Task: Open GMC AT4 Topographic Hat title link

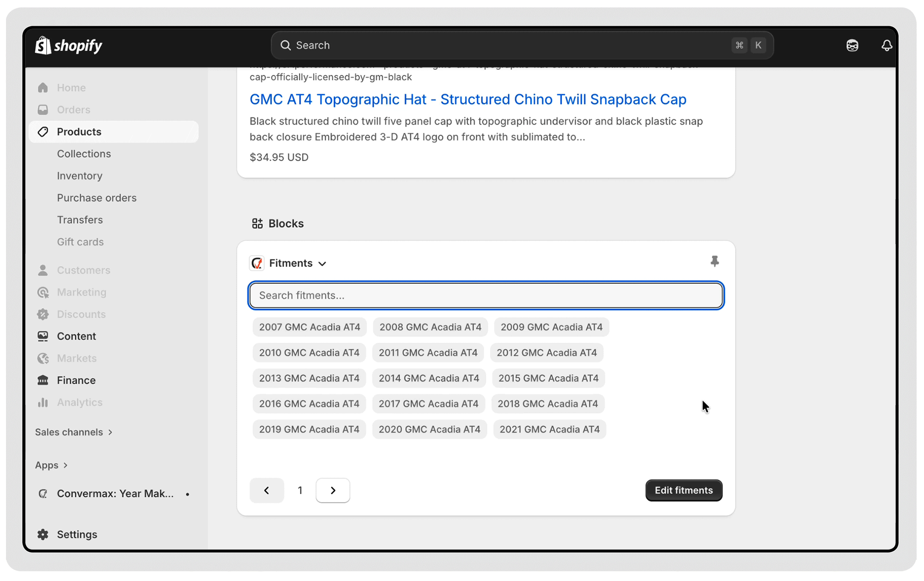Action: (468, 99)
